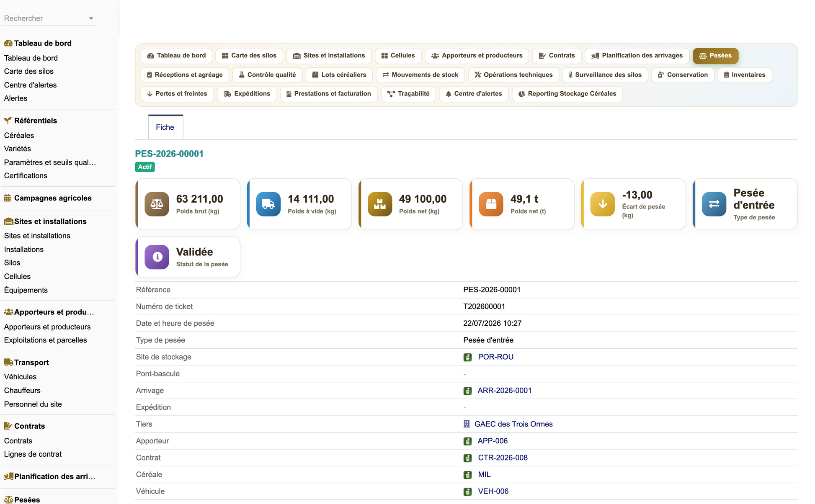Viewport: 815px width, 504px height.
Task: Click the PES-2026-00001 record title
Action: pos(169,154)
